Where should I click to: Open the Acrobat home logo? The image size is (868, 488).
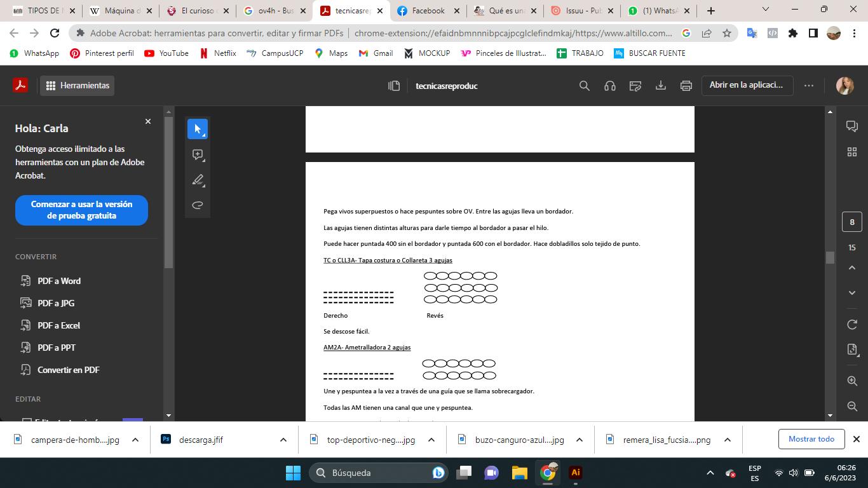[x=20, y=85]
